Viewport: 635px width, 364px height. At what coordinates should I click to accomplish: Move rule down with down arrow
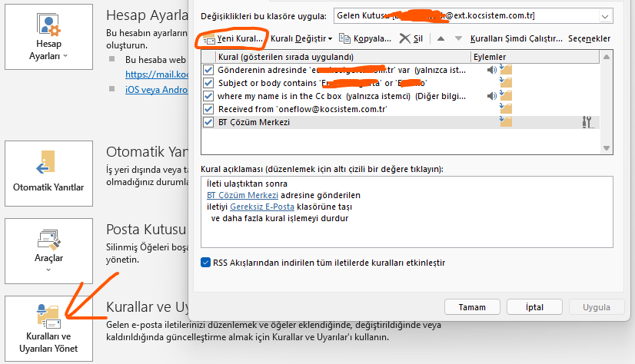[458, 38]
